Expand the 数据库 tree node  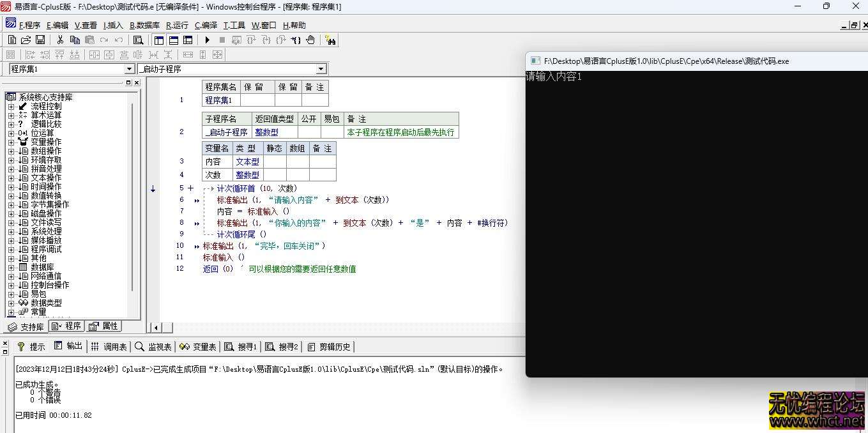pyautogui.click(x=13, y=267)
